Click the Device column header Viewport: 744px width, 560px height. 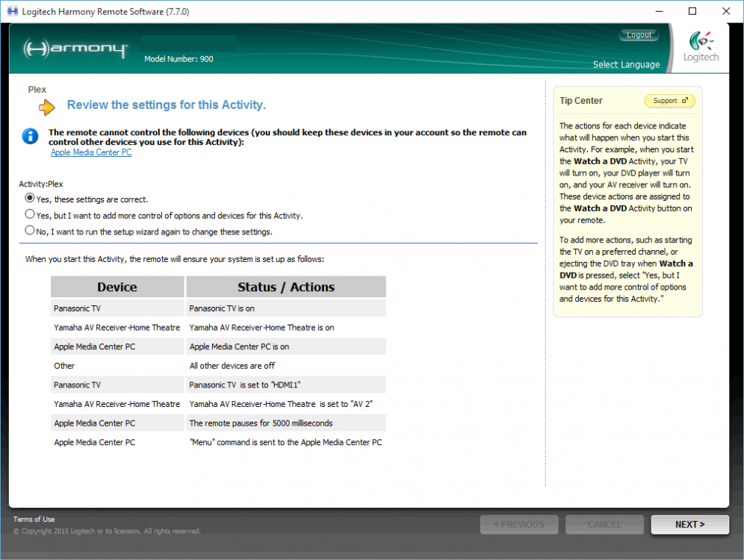tap(117, 287)
